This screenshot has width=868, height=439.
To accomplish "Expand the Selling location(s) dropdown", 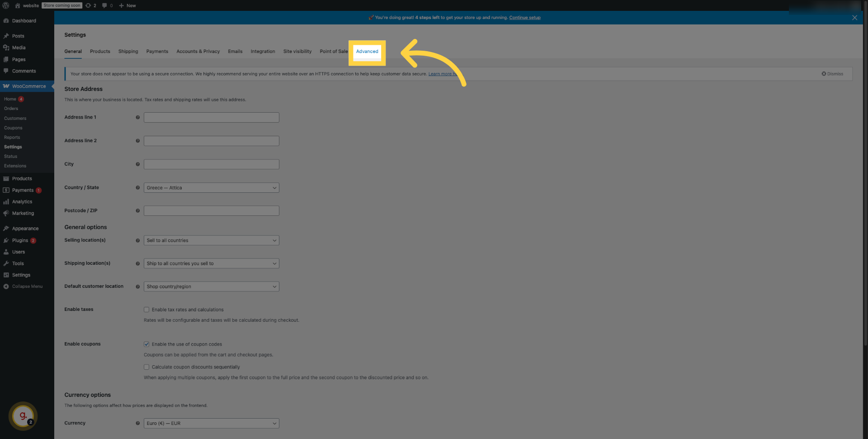I will tap(212, 240).
